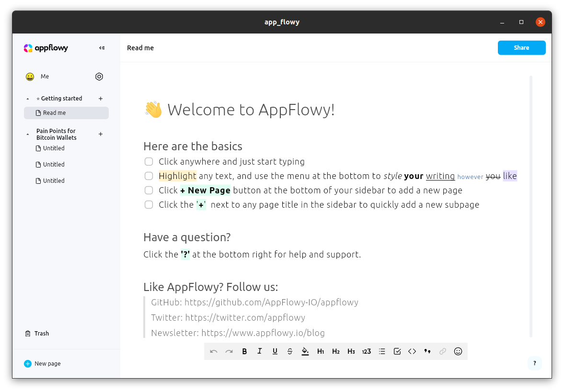Open the Newsletter blog link
564x392 pixels.
(x=263, y=333)
